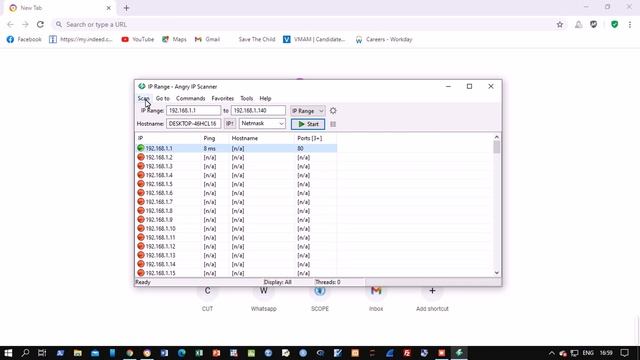640x360 pixels.
Task: Click the 8 ms ping cell
Action: point(209,149)
